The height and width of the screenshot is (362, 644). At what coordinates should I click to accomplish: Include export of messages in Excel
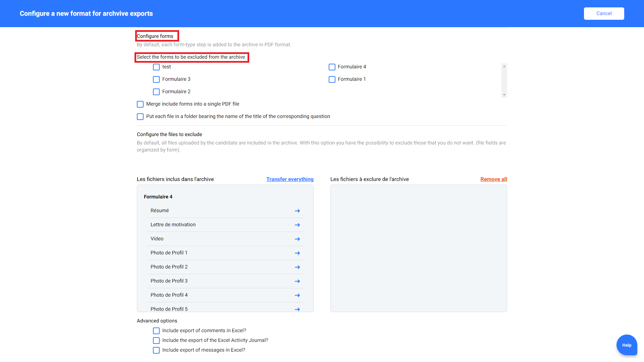point(156,350)
